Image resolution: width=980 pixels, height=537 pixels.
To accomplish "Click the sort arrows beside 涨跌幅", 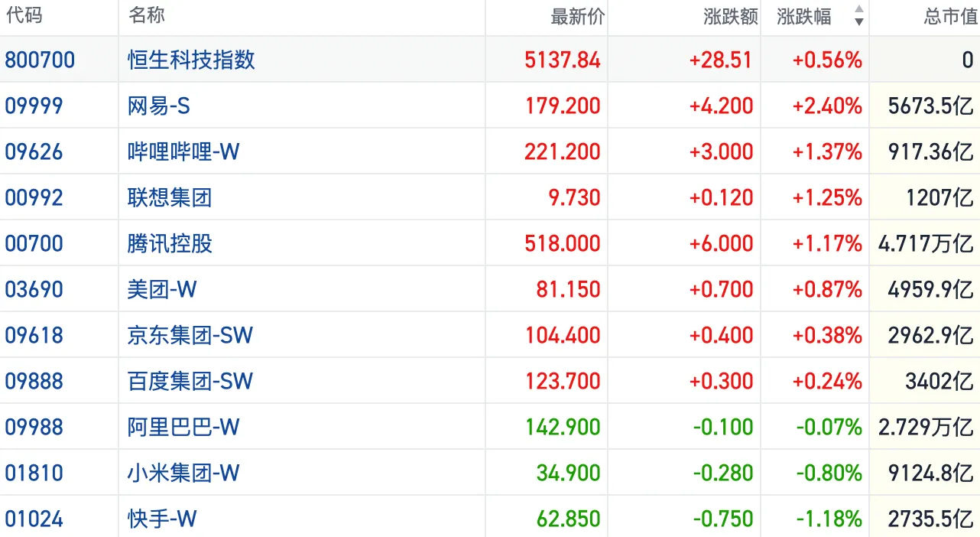I will point(858,16).
